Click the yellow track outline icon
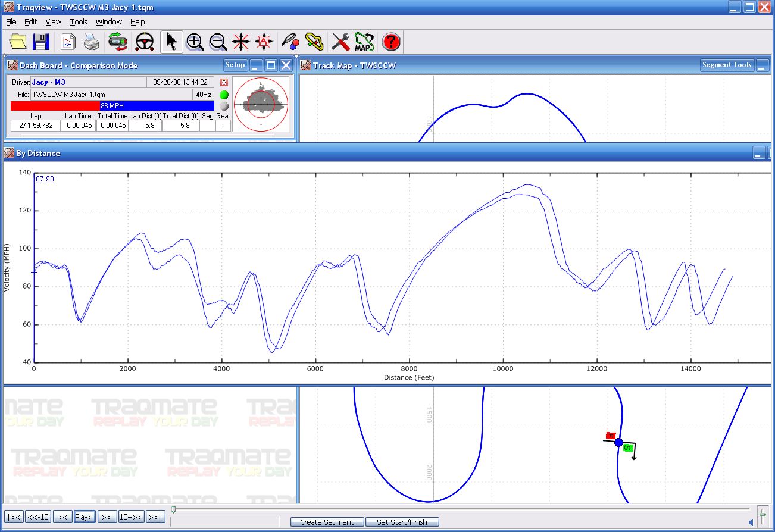 coord(314,42)
